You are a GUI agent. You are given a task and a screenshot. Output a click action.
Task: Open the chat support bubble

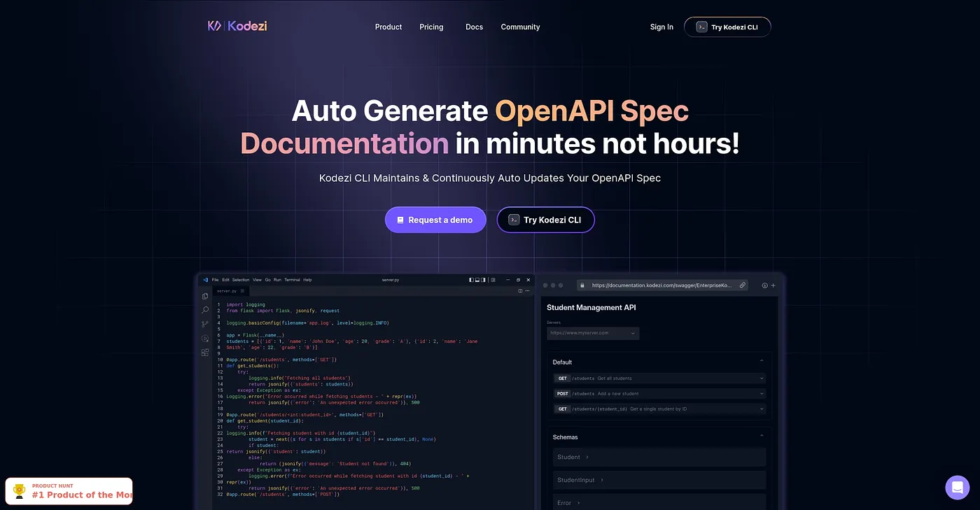[957, 488]
